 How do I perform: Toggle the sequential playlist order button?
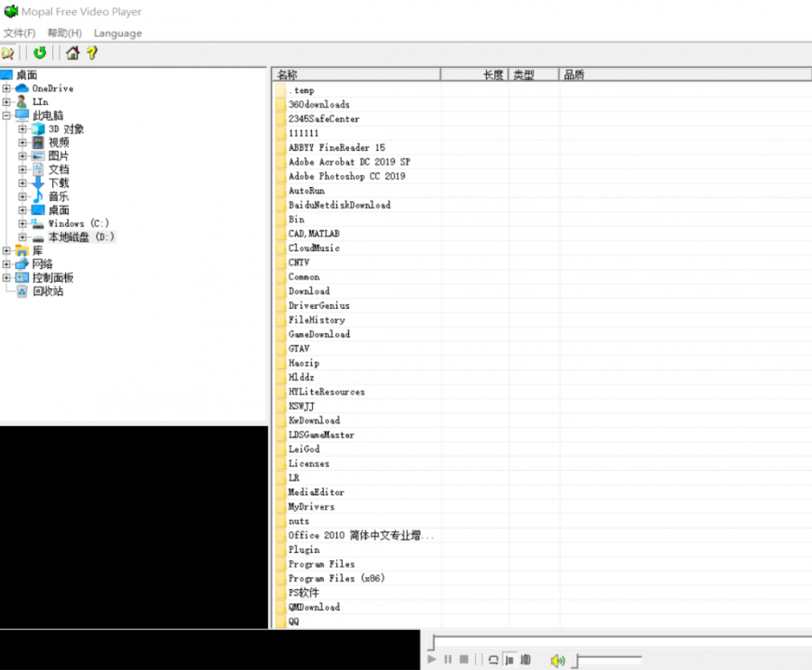[509, 660]
